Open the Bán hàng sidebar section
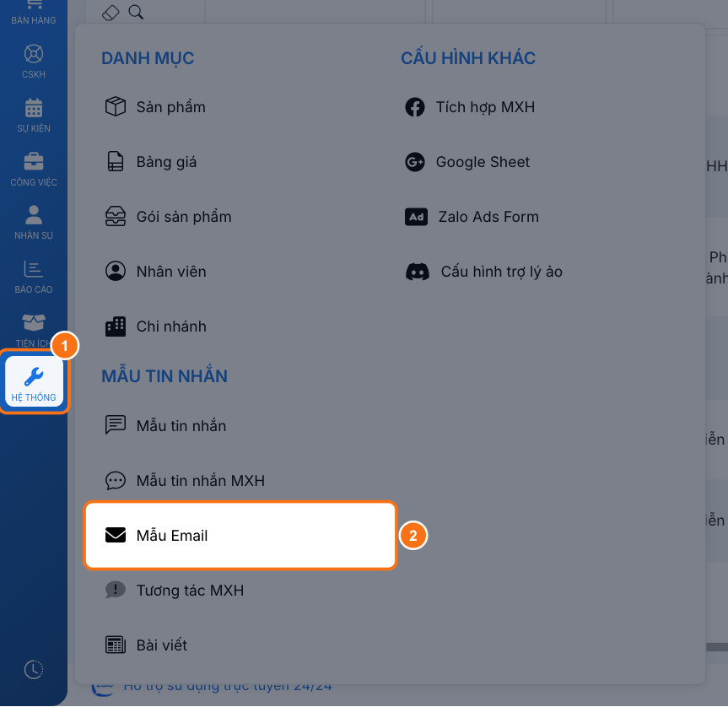Screen dimensions: 728x707 pos(34,13)
